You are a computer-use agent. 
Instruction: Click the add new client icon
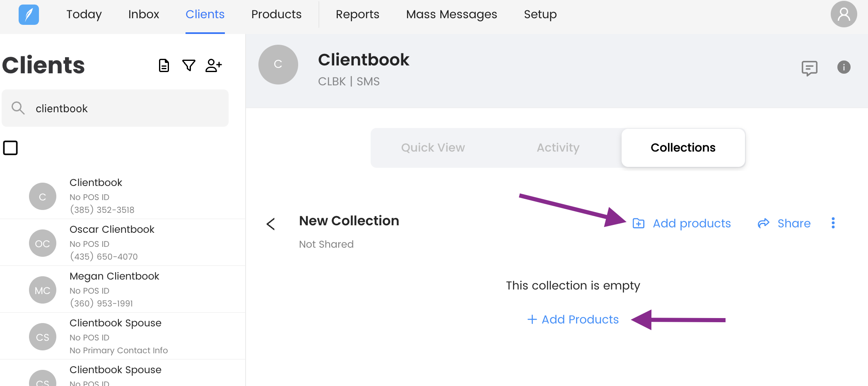pos(214,65)
